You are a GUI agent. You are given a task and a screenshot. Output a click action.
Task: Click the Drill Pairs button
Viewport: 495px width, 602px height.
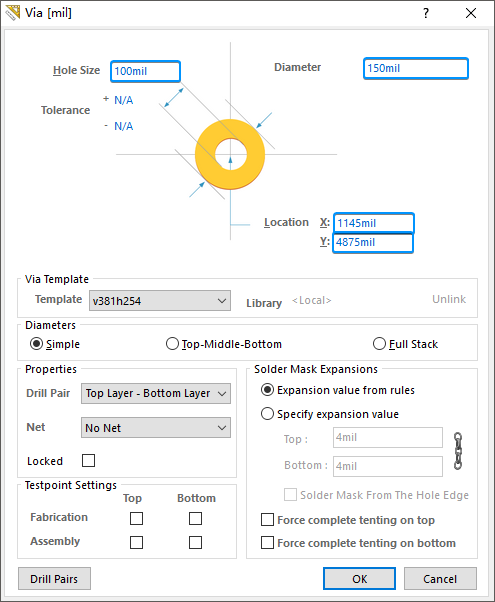pyautogui.click(x=54, y=579)
